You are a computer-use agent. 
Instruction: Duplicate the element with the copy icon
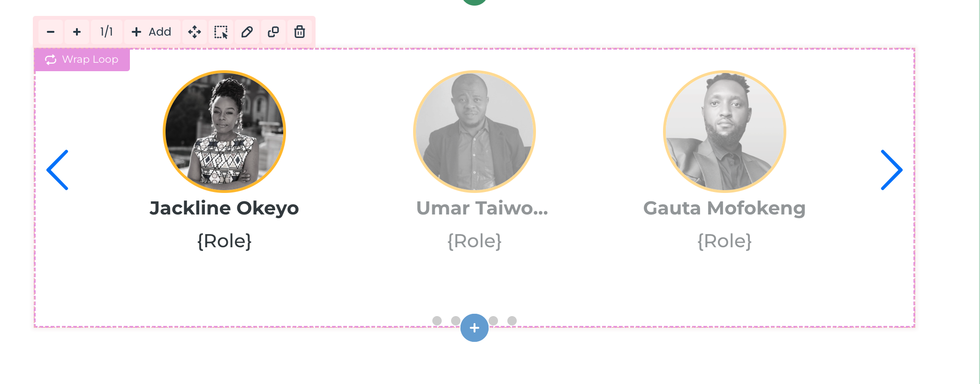coord(273,32)
